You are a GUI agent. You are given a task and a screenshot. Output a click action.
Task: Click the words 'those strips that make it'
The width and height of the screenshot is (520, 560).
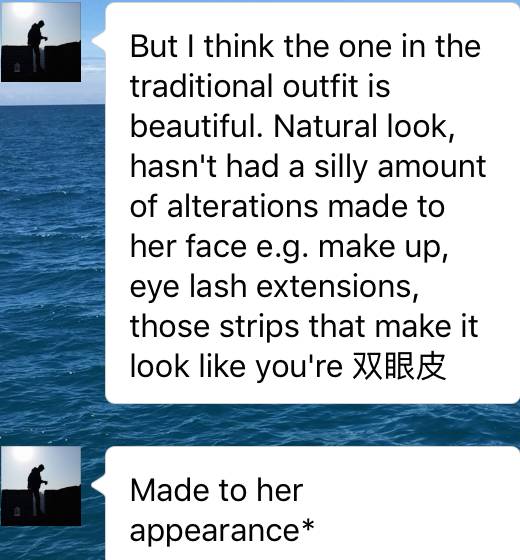[304, 326]
